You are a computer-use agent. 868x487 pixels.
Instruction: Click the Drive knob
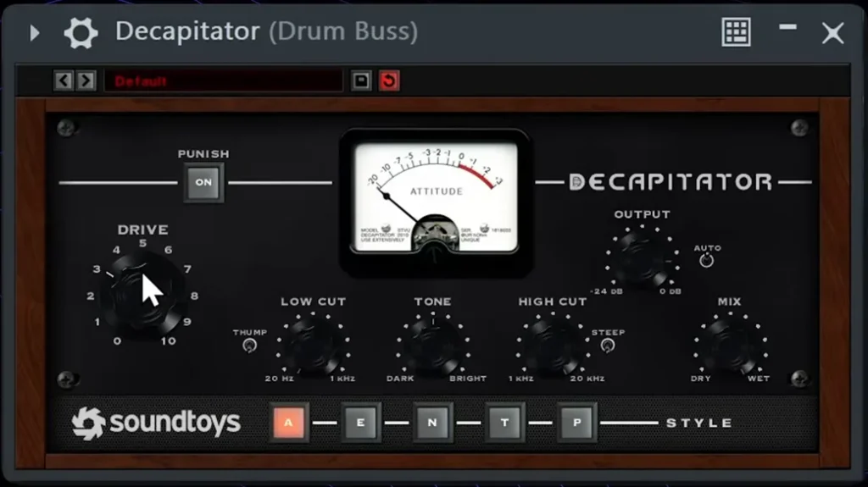(142, 295)
